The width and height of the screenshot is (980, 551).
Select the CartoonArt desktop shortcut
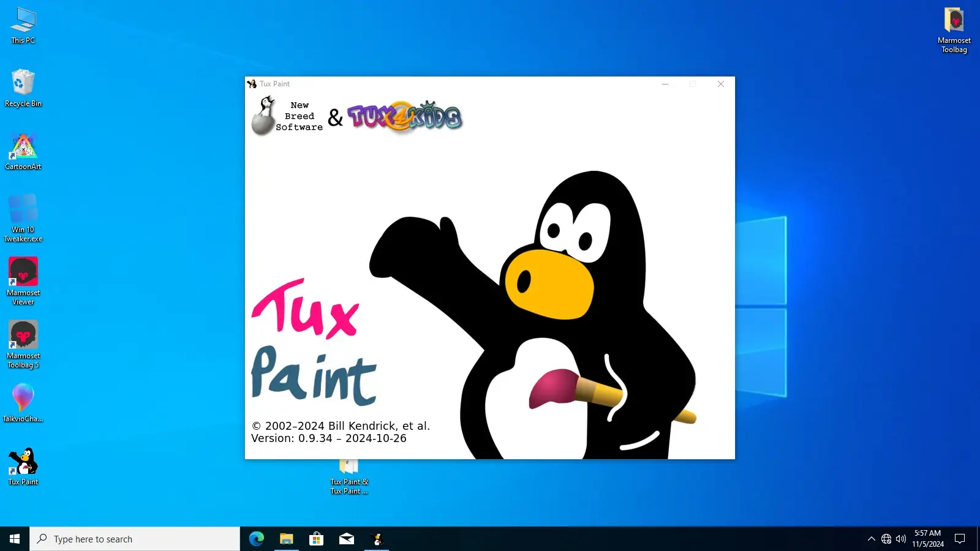(23, 151)
